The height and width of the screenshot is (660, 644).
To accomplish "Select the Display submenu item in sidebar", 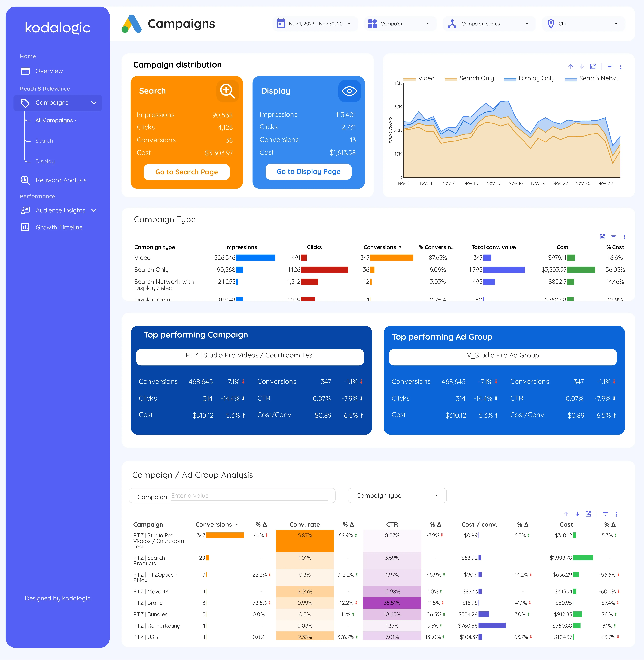I will click(x=45, y=161).
